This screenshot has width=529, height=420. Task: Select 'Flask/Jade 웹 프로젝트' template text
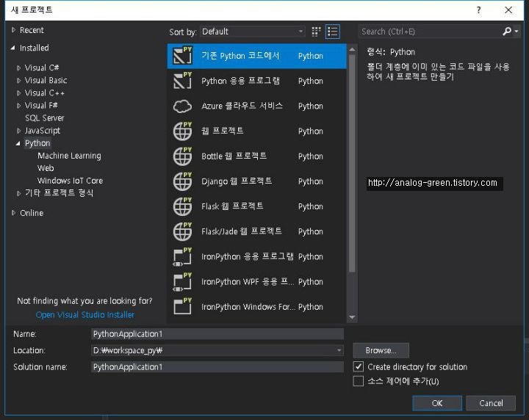click(242, 231)
